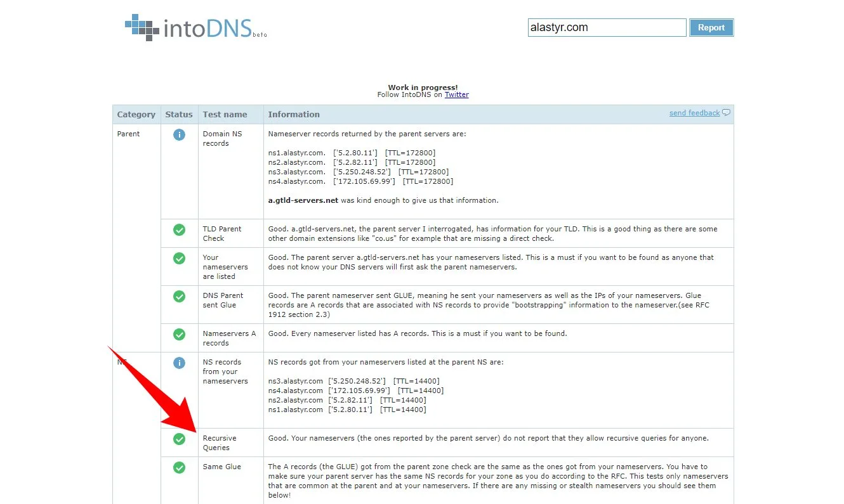Image resolution: width=844 pixels, height=504 pixels.
Task: Click green check beside Recursive Queries
Action: (x=179, y=439)
